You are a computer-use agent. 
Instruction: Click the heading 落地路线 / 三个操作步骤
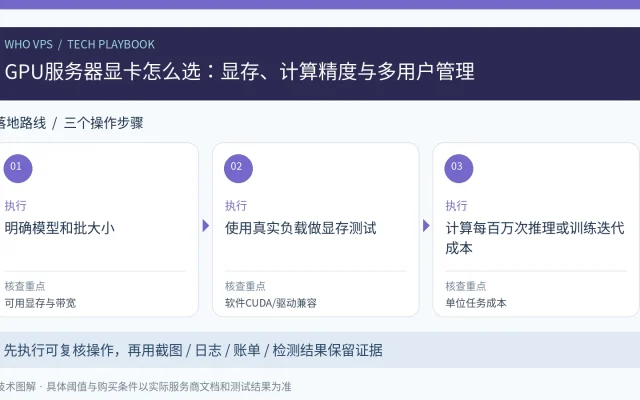tap(71, 123)
